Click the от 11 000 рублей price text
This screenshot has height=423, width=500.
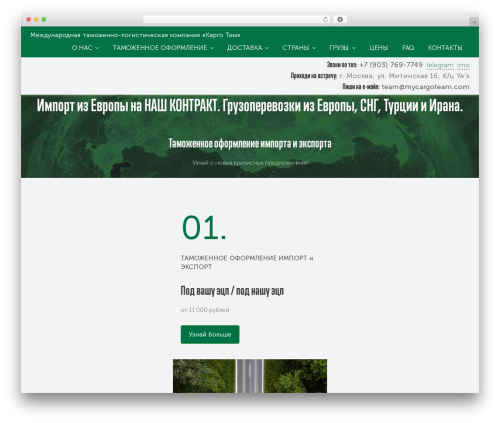[x=205, y=310]
